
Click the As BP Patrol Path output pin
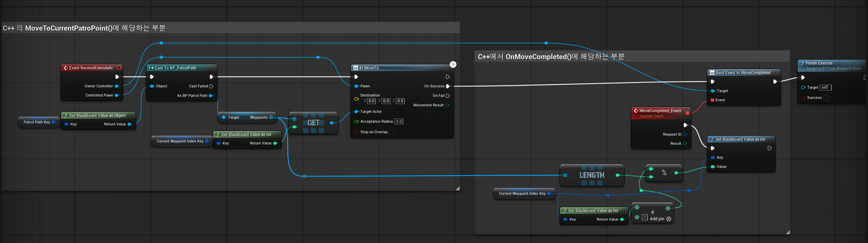[211, 96]
